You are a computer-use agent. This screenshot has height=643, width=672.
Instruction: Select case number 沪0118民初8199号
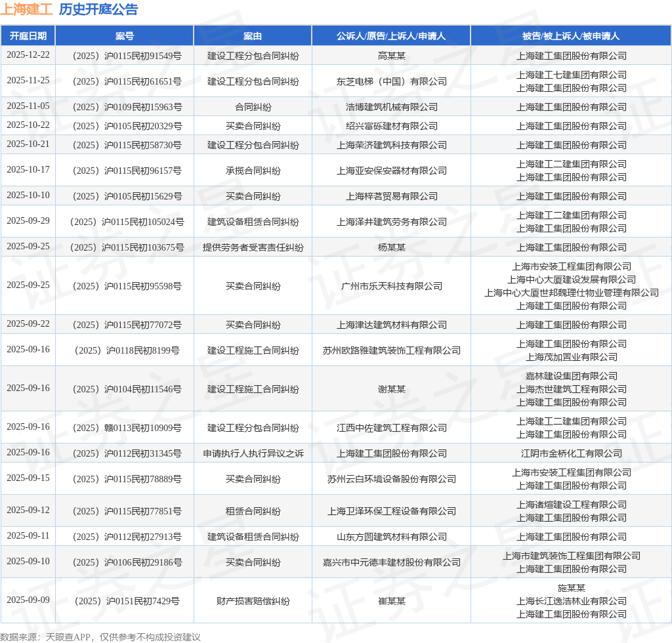127,350
